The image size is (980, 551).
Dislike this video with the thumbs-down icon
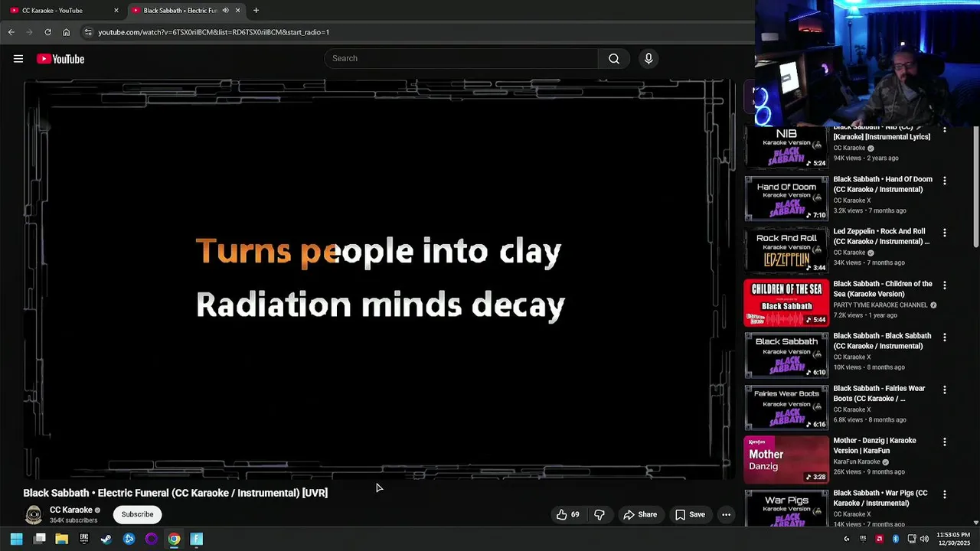pos(599,514)
